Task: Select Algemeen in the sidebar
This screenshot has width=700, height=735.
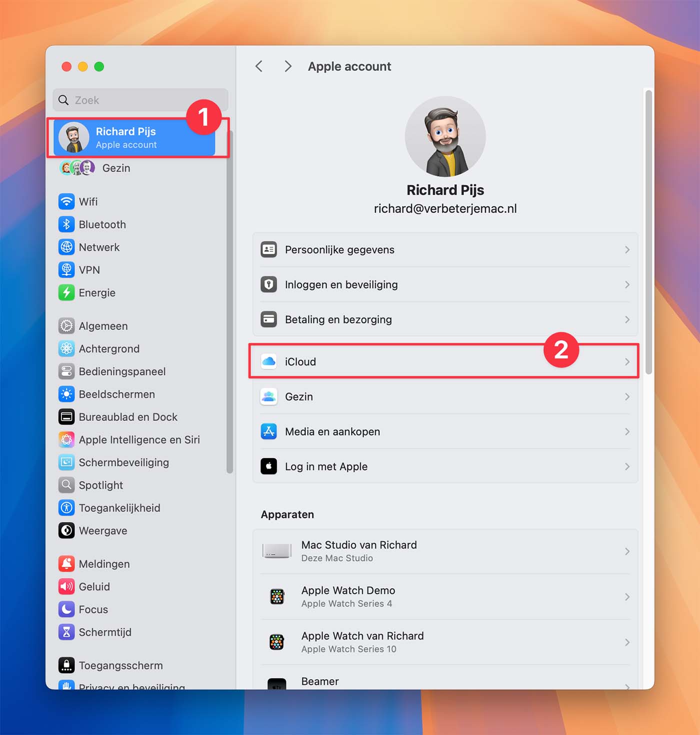Action: pos(103,326)
